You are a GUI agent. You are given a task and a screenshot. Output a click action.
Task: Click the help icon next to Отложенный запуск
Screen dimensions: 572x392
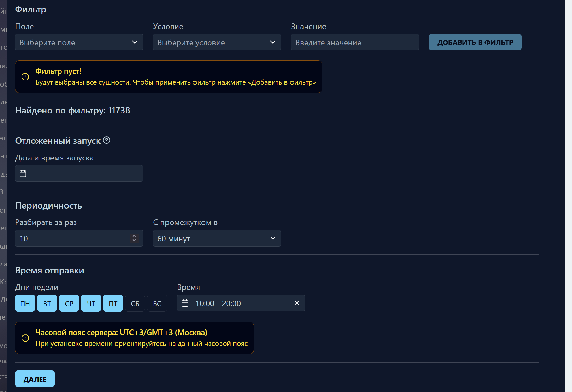(x=107, y=140)
